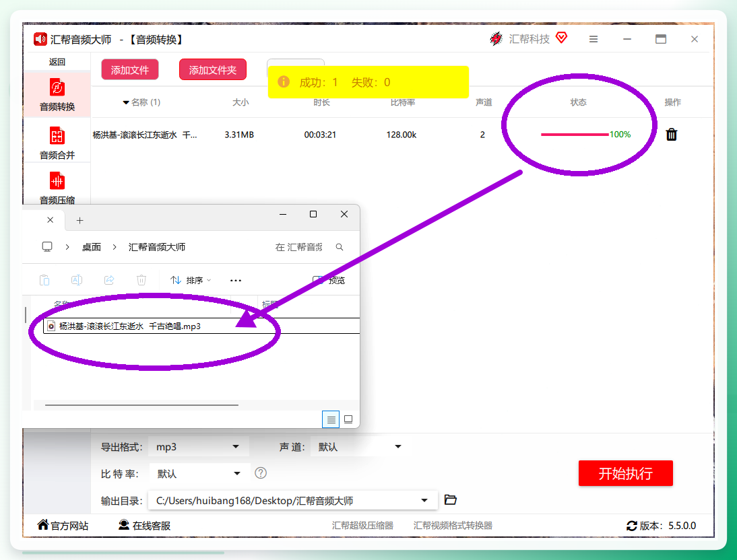
Task: Click the share icon in Explorer toolbar
Action: click(109, 280)
